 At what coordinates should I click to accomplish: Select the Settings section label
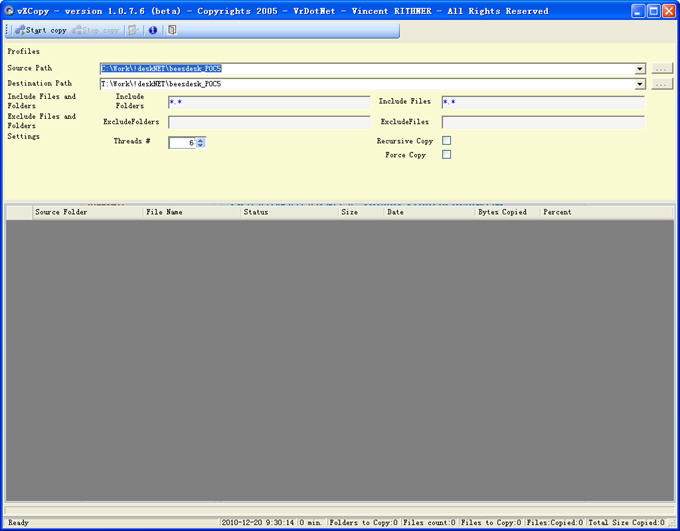pyautogui.click(x=23, y=136)
